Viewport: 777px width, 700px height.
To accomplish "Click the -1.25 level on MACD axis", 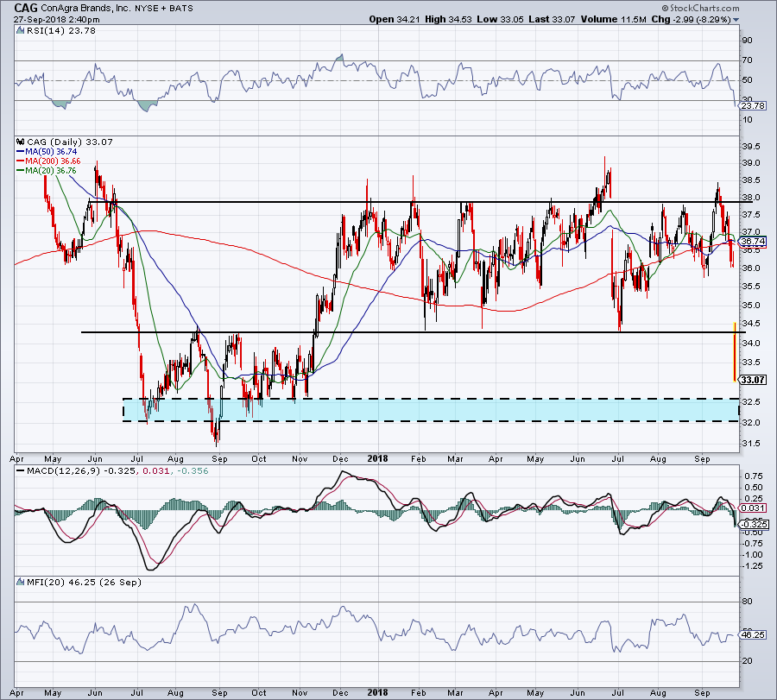I will (x=753, y=565).
